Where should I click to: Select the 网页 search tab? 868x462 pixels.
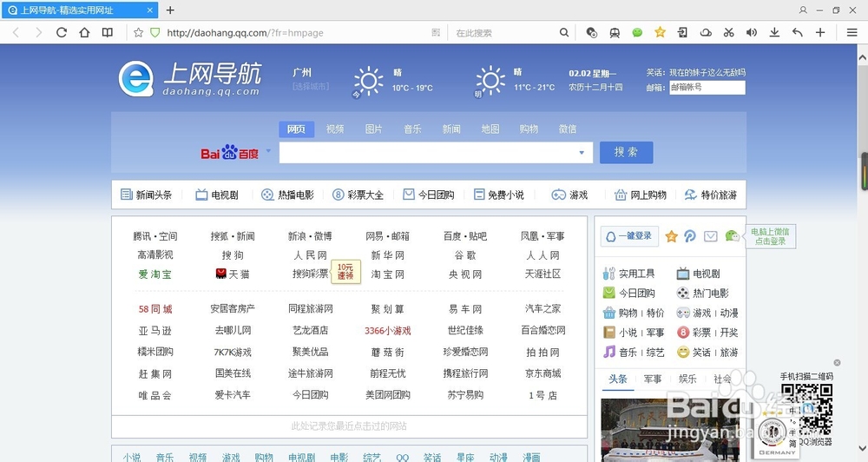(x=296, y=129)
